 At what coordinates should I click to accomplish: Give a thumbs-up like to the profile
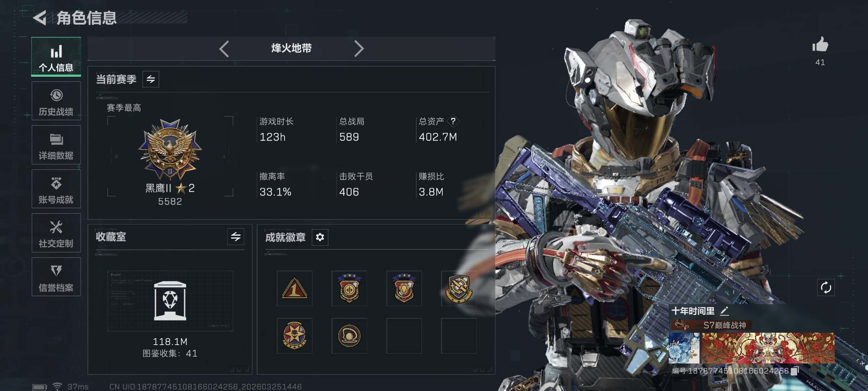pos(820,45)
